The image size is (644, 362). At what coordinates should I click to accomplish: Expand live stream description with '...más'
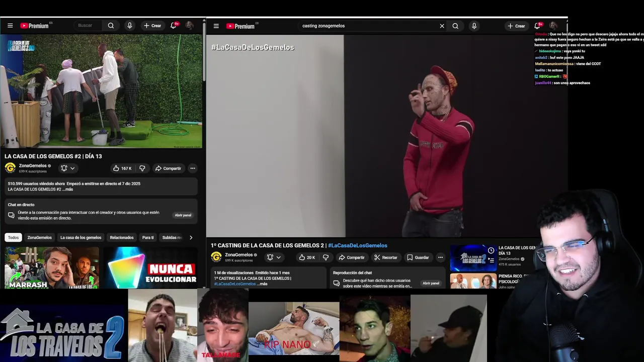click(67, 190)
